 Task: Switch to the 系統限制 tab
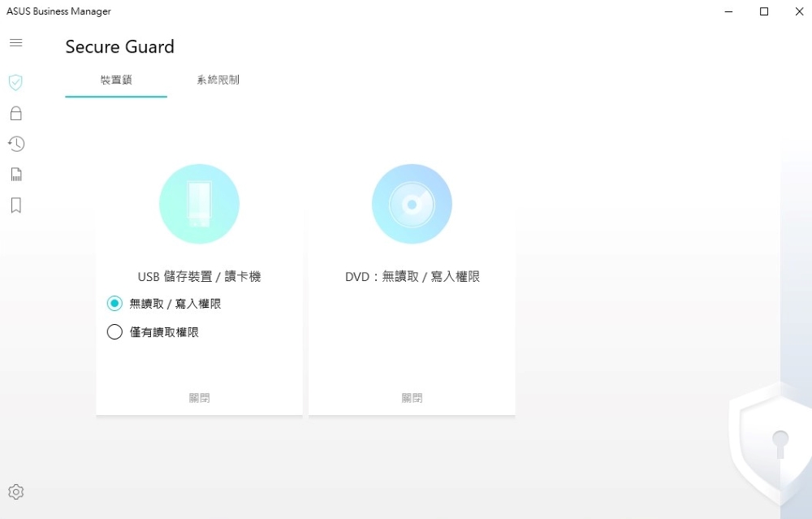[x=218, y=80]
